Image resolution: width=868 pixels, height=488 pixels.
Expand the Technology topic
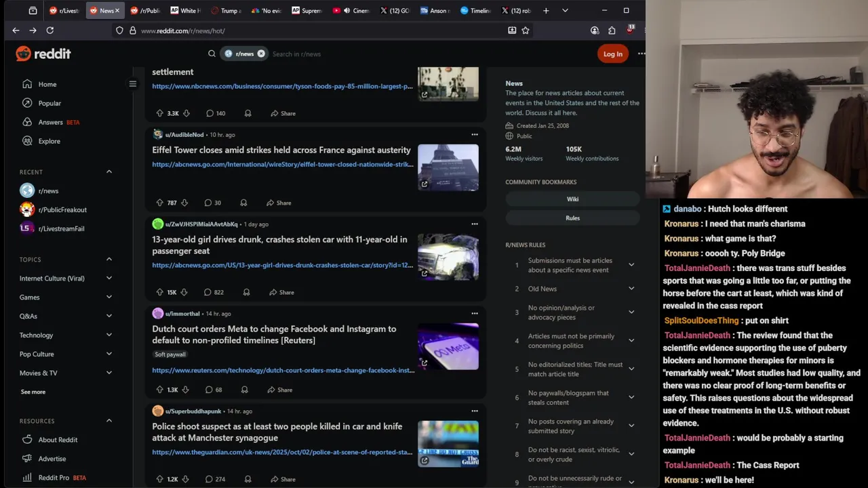[109, 335]
